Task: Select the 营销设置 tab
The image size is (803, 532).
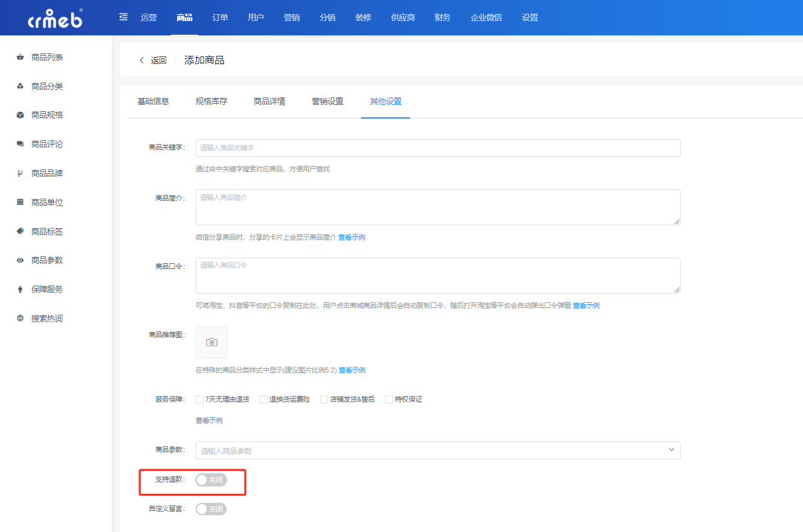Action: click(x=327, y=101)
